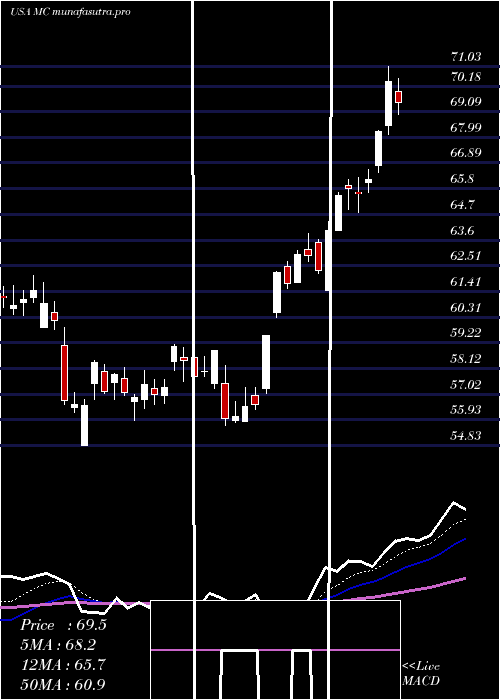Select the 62.51 price level label
The height and width of the screenshot is (700, 500).
coord(466,256)
